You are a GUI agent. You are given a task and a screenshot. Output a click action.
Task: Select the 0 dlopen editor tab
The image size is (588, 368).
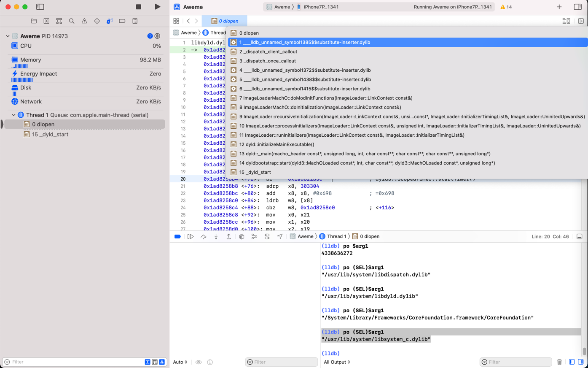pyautogui.click(x=225, y=21)
